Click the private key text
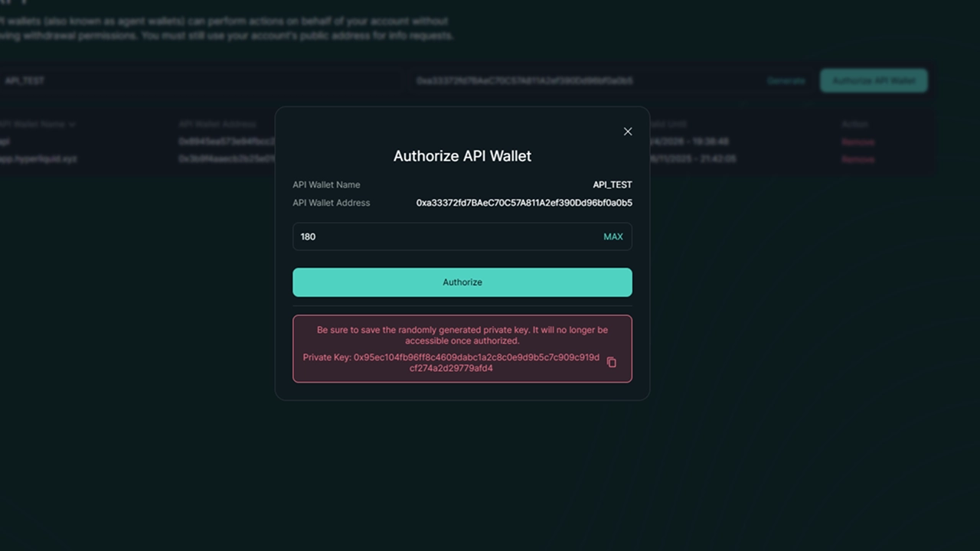Screen dimensions: 980x551 [x=452, y=363]
